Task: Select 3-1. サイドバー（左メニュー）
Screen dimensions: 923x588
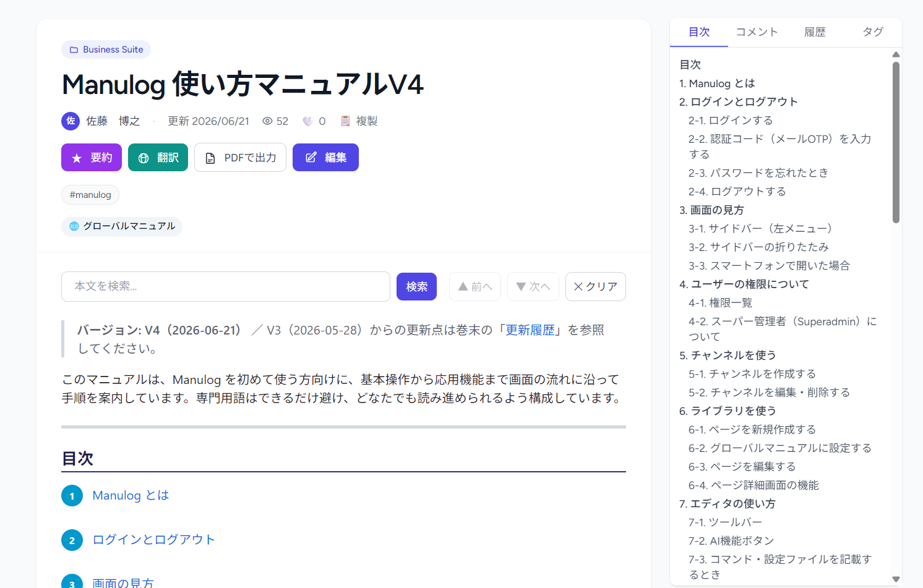Action: click(x=762, y=229)
